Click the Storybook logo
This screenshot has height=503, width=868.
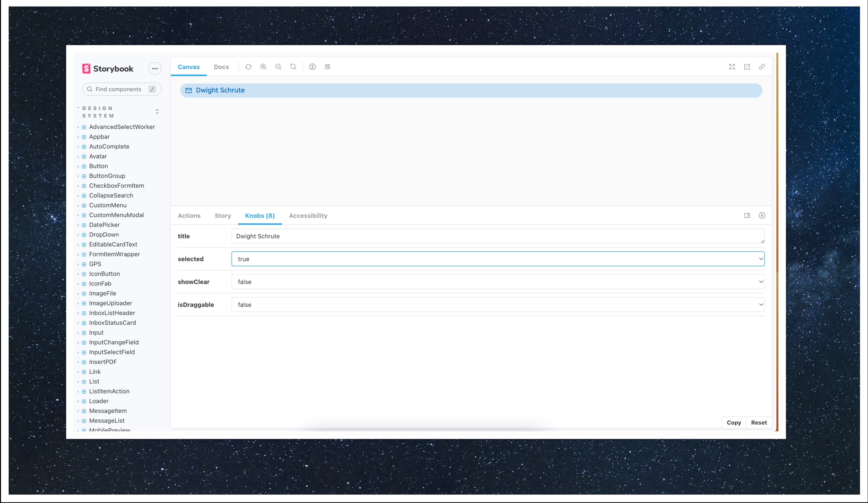coord(107,68)
